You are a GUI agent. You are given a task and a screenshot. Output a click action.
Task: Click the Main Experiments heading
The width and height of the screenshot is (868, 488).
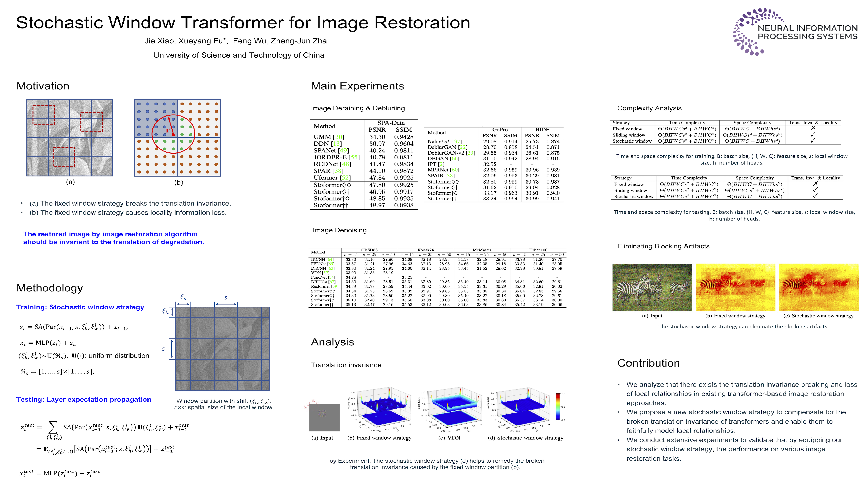point(357,86)
